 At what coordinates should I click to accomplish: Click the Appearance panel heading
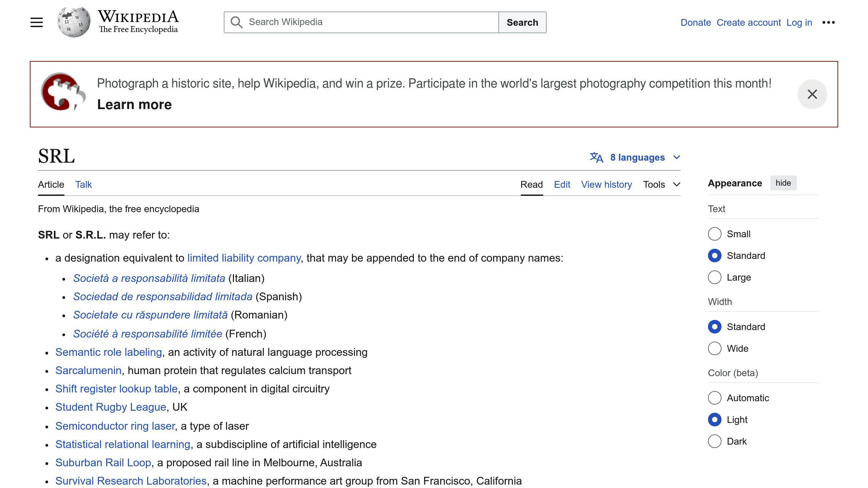[735, 183]
